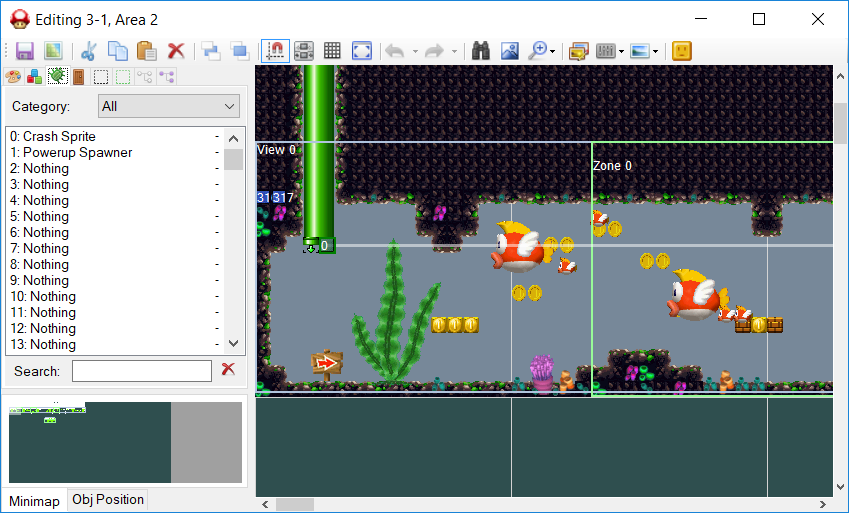Delete selection with the red X toolbar icon
849x513 pixels.
(x=176, y=51)
